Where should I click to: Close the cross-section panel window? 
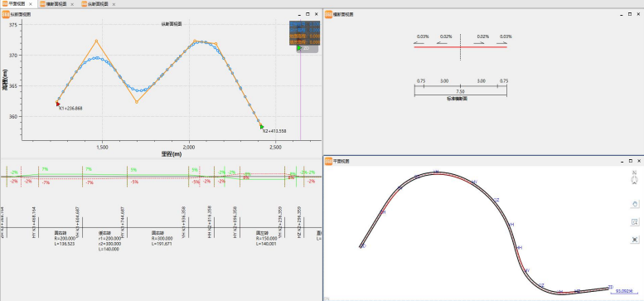(638, 14)
